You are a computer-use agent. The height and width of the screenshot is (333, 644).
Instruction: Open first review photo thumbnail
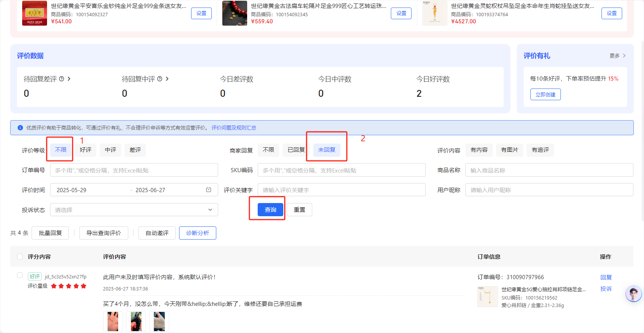pyautogui.click(x=113, y=321)
